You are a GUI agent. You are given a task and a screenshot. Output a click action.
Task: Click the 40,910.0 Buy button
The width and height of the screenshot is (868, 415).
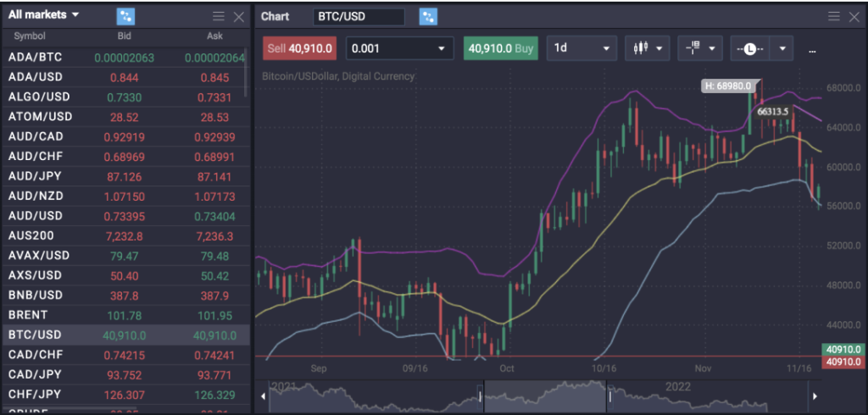pos(501,48)
